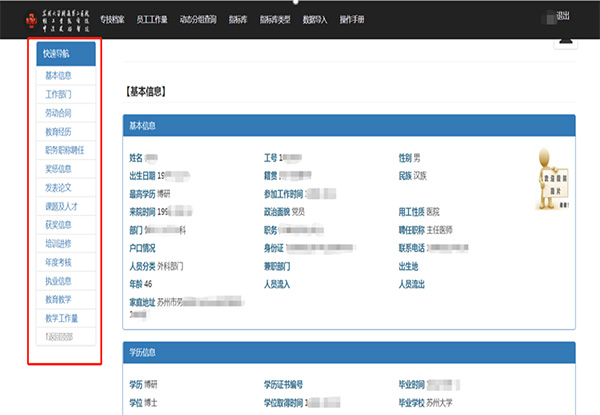
Task: Click the 退出 logout link
Action: click(562, 18)
